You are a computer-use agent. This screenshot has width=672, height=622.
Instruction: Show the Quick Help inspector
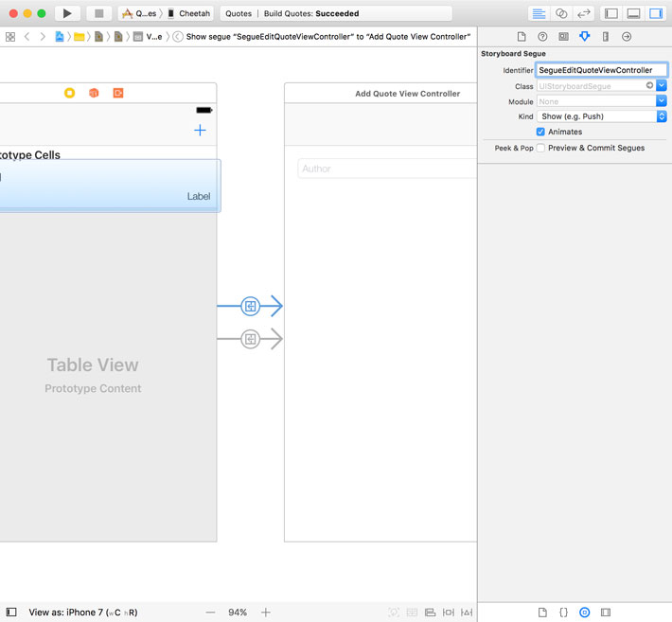[542, 37]
